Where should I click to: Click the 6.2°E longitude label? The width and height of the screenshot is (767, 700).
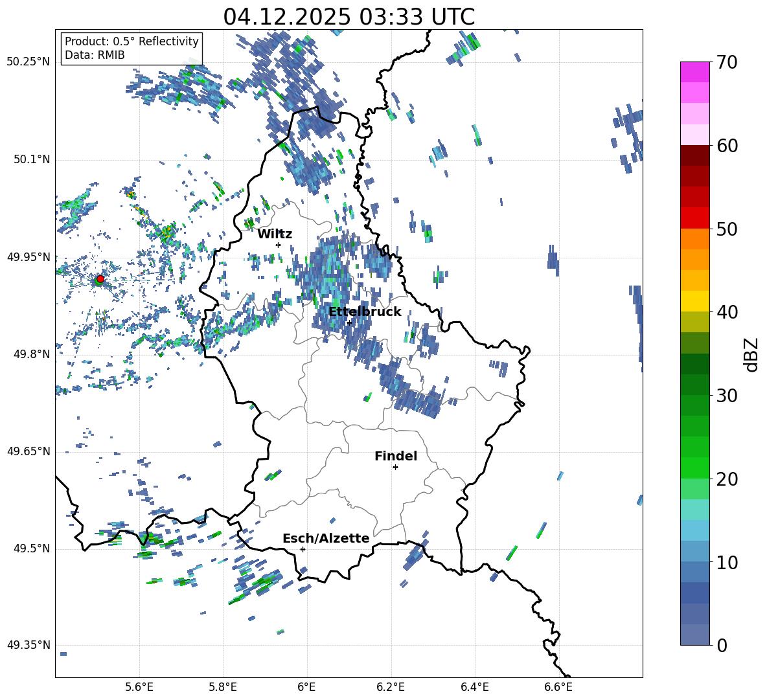point(391,687)
